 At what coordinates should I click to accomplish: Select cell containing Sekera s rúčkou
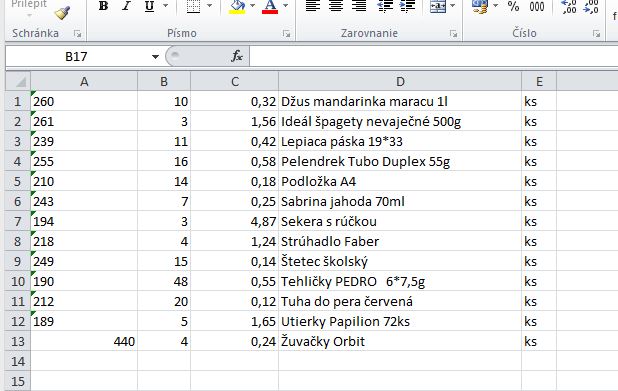pos(400,222)
